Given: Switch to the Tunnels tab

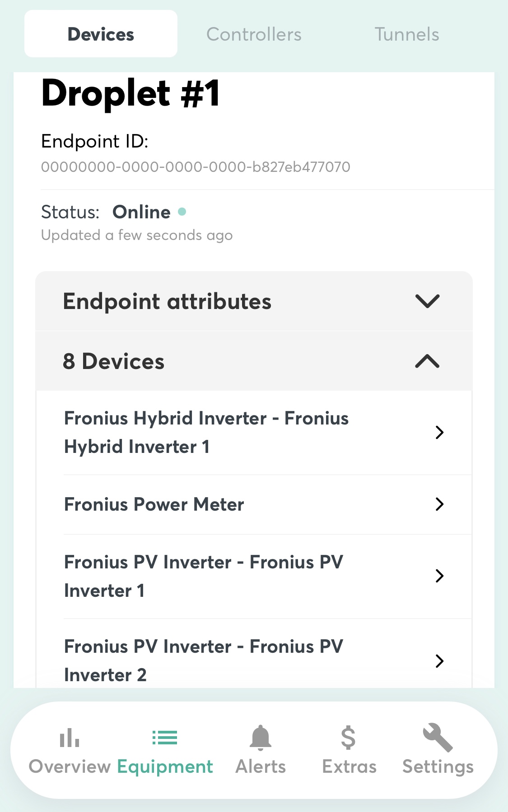Looking at the screenshot, I should [x=407, y=34].
